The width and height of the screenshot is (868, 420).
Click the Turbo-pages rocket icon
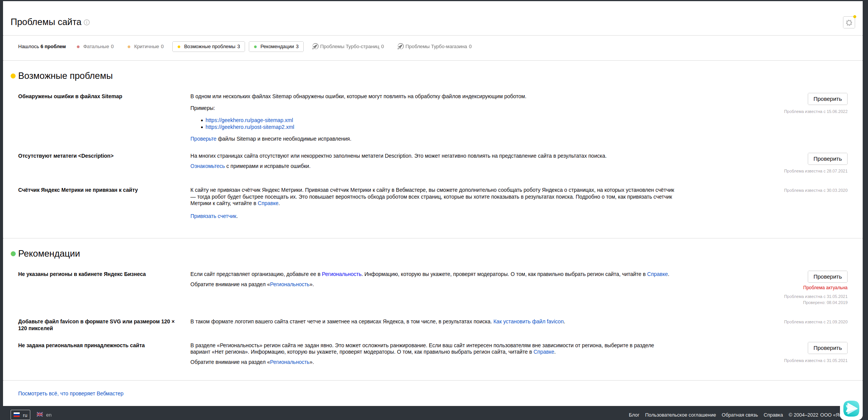point(315,47)
